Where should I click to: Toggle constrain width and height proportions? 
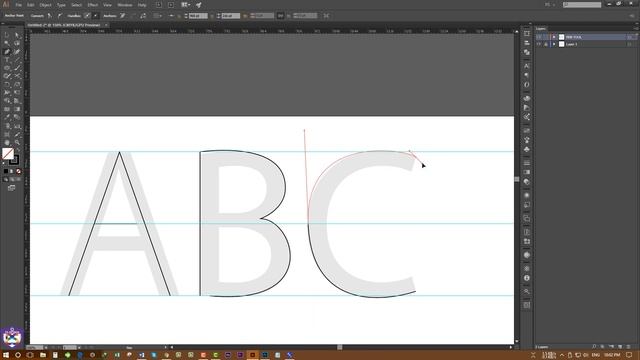(280, 16)
